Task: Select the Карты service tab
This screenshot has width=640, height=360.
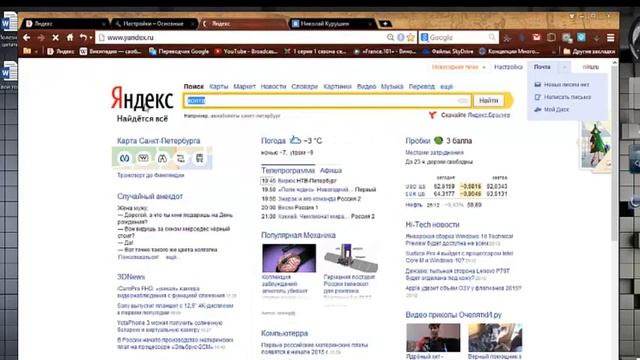Action: [219, 87]
